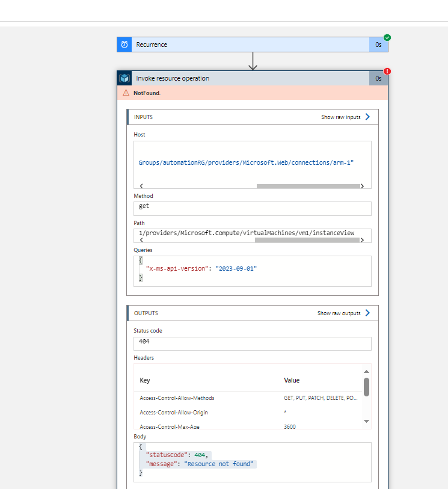Click the 0s duration indicator on Recurrence
The width and height of the screenshot is (448, 489).
coord(378,44)
